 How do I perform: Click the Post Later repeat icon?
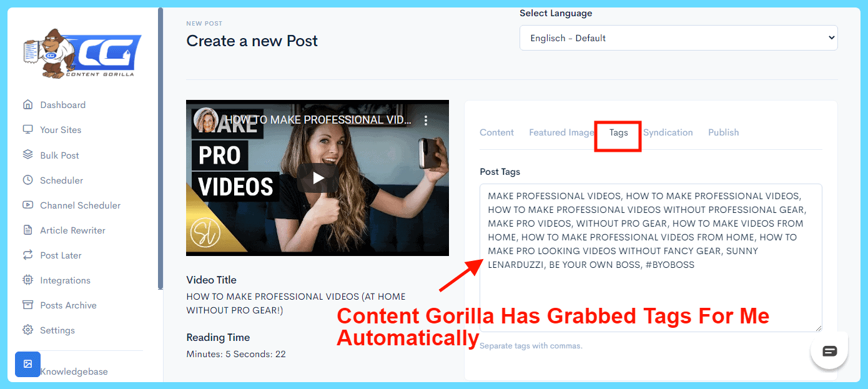(27, 255)
